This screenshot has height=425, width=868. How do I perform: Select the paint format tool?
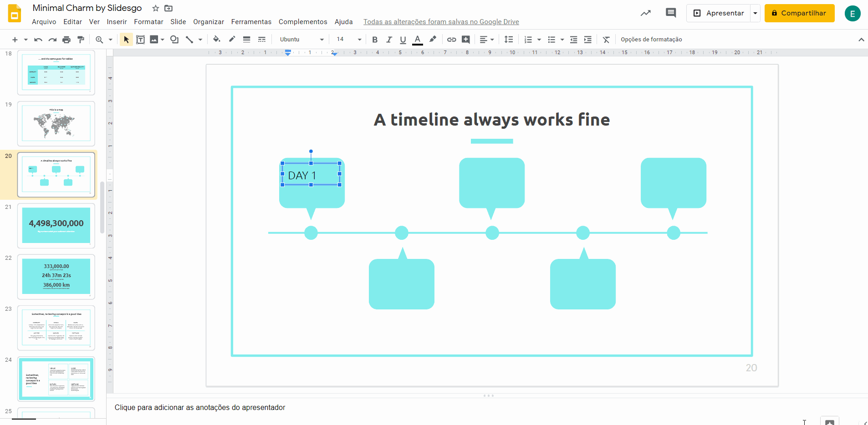(x=81, y=40)
